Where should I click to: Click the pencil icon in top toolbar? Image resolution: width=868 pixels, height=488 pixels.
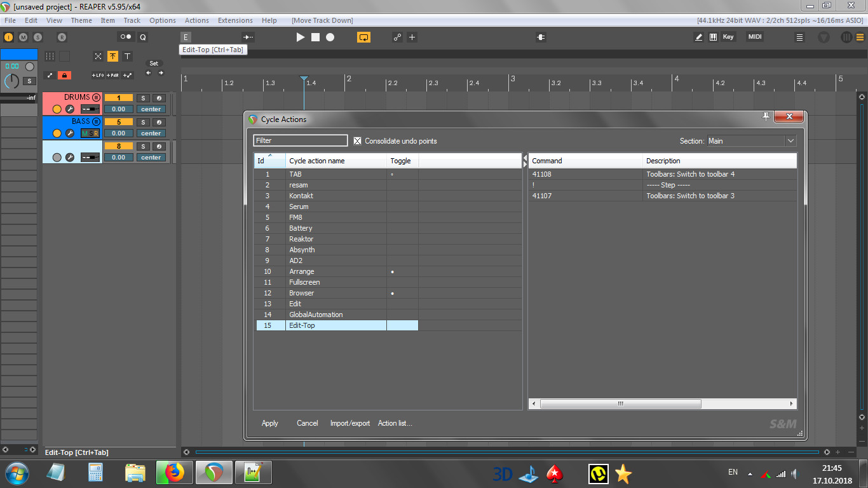coord(699,37)
